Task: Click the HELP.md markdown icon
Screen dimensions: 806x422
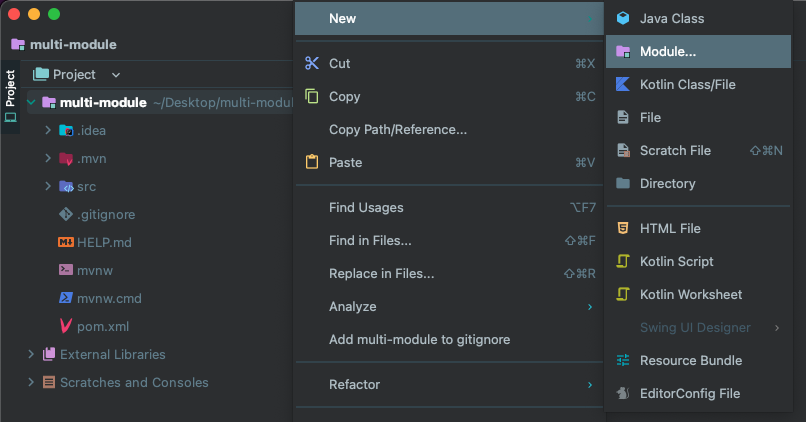Action: (x=66, y=242)
